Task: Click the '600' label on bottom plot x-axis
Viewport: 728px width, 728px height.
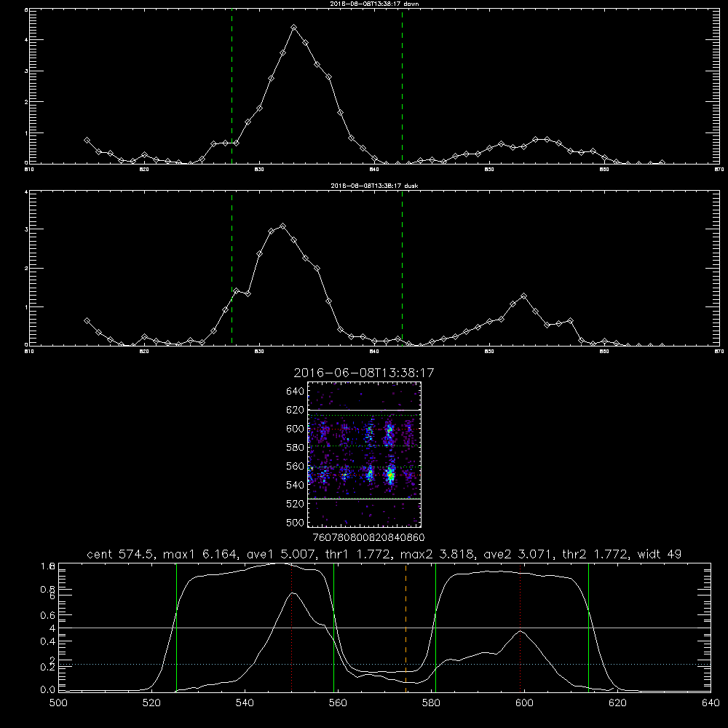Action: 525,703
